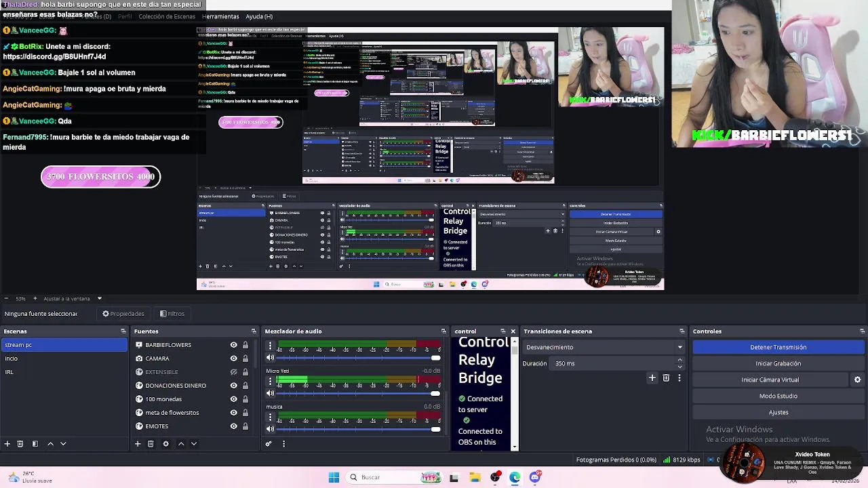
Task: Enable Modo Estudio
Action: pyautogui.click(x=778, y=396)
